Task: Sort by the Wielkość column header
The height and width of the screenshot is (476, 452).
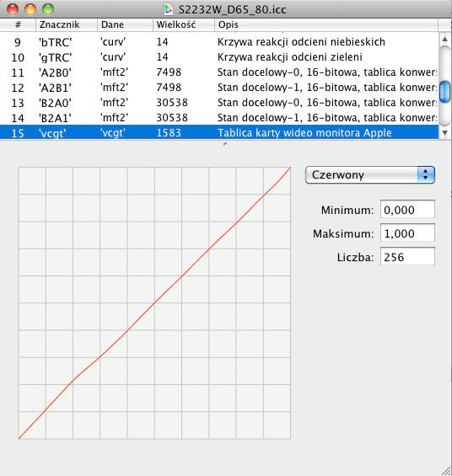Action: tap(184, 24)
